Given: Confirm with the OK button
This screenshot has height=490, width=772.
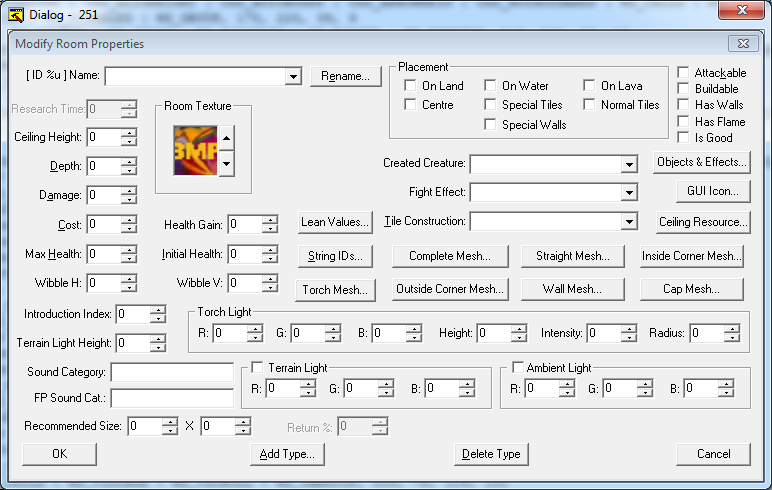Looking at the screenshot, I should pyautogui.click(x=59, y=454).
